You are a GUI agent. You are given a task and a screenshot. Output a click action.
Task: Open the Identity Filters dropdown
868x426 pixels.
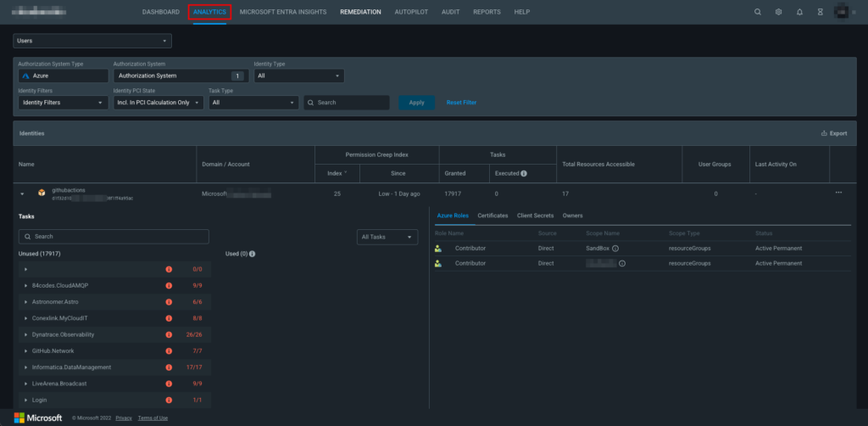coord(63,103)
